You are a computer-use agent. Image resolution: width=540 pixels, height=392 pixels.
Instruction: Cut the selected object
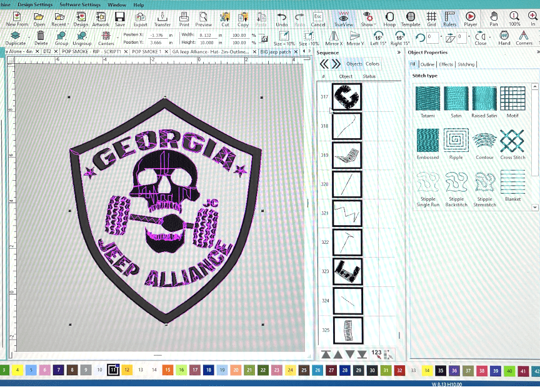pos(225,19)
